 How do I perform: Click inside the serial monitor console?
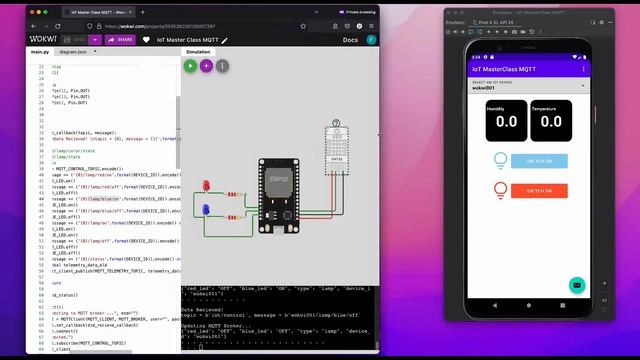(278, 318)
